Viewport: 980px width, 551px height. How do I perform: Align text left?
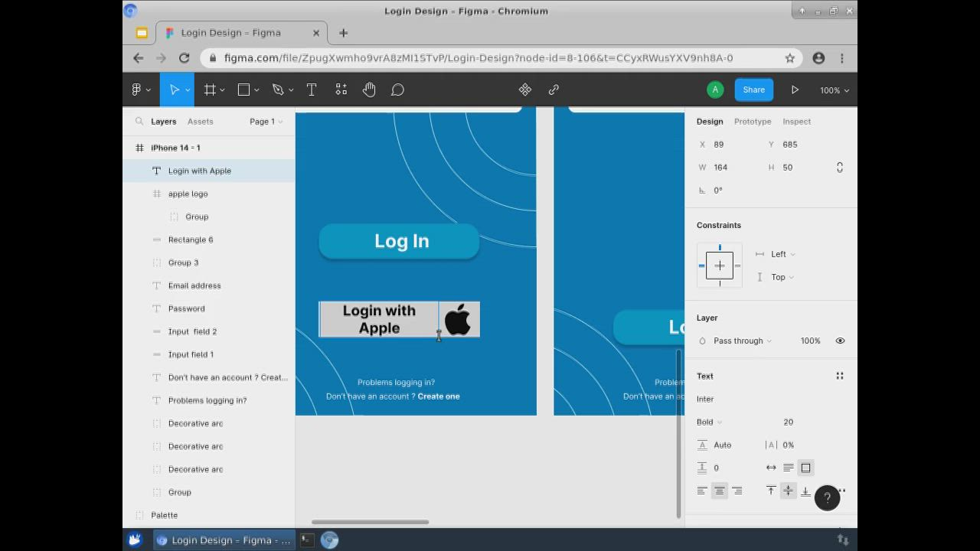[702, 491]
